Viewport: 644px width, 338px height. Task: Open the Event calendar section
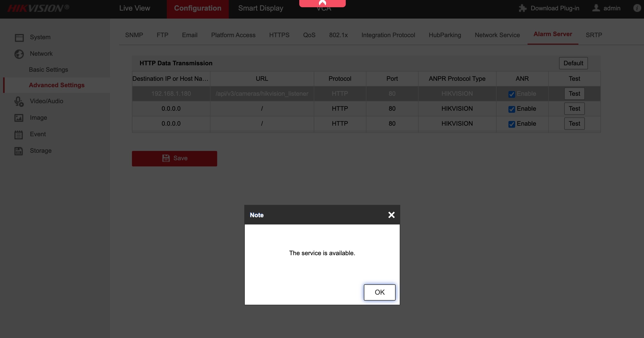click(37, 134)
